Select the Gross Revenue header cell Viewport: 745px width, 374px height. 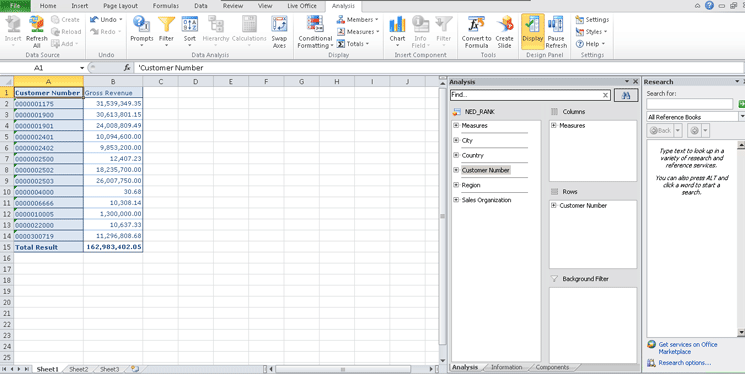[x=113, y=93]
